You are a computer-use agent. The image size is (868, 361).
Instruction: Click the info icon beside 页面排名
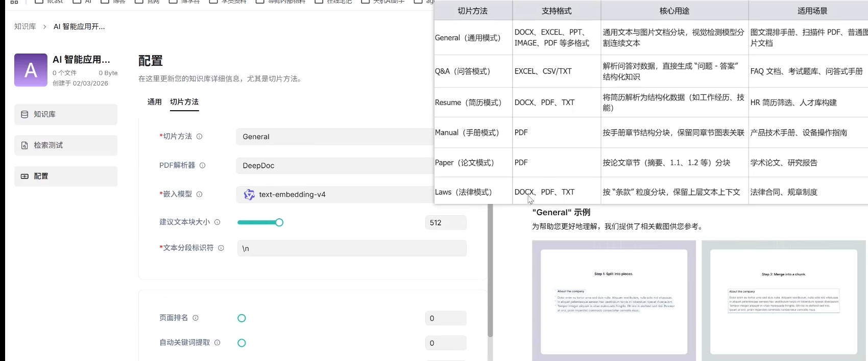[x=195, y=318]
